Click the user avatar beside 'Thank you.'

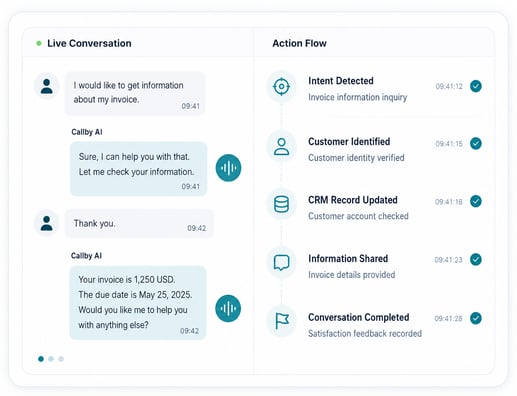[x=47, y=223]
